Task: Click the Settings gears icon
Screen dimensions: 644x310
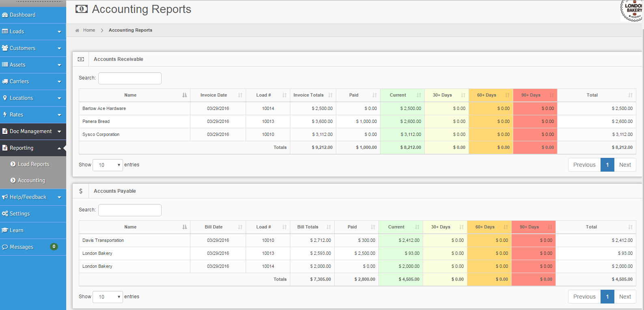Action: (x=5, y=214)
